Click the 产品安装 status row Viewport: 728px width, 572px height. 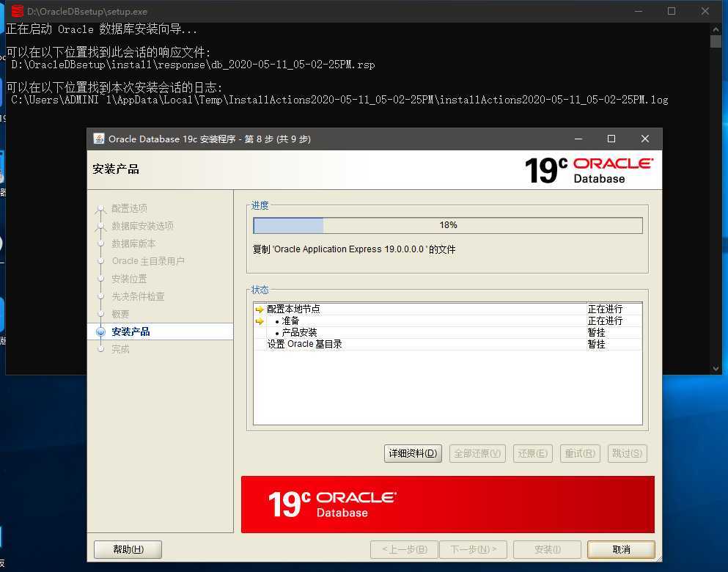pyautogui.click(x=448, y=332)
